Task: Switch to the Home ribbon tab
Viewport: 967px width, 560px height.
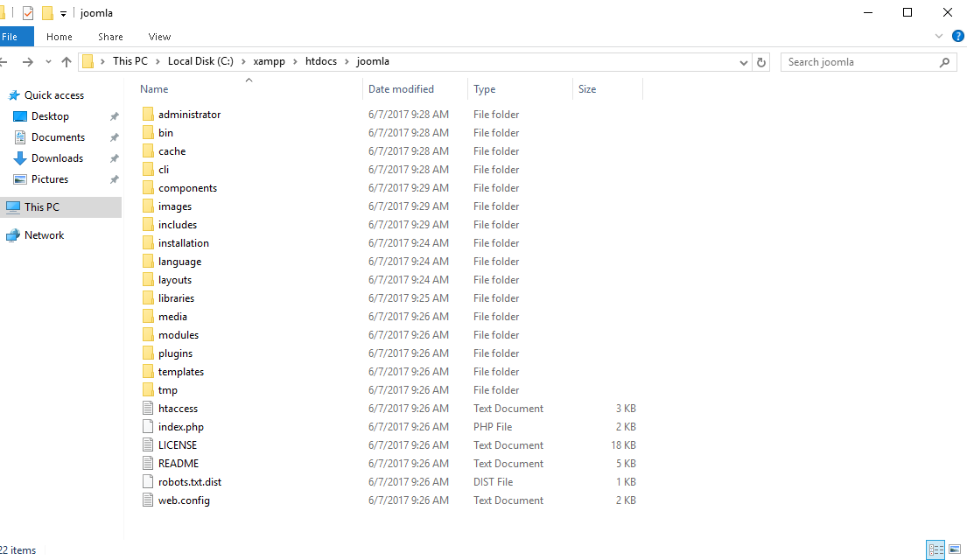Action: 60,37
